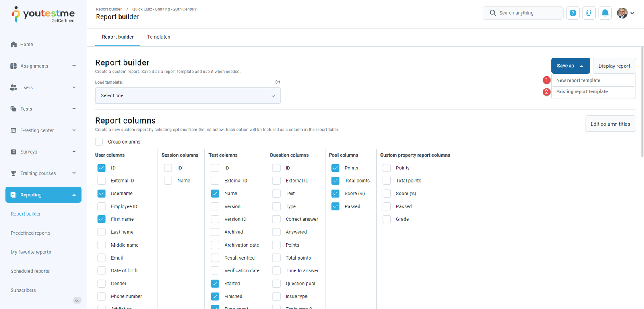Click the Edit column titles button
This screenshot has height=309, width=644.
pyautogui.click(x=610, y=124)
